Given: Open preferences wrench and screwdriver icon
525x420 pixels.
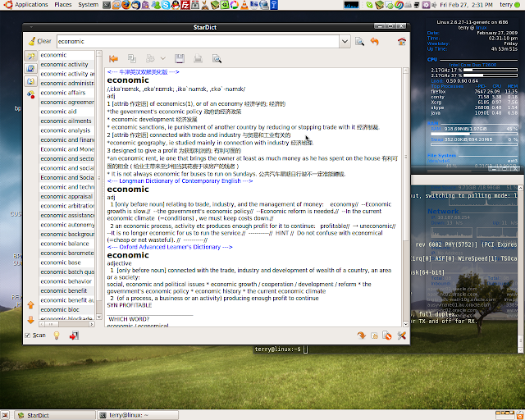Looking at the screenshot, I should tap(402, 336).
